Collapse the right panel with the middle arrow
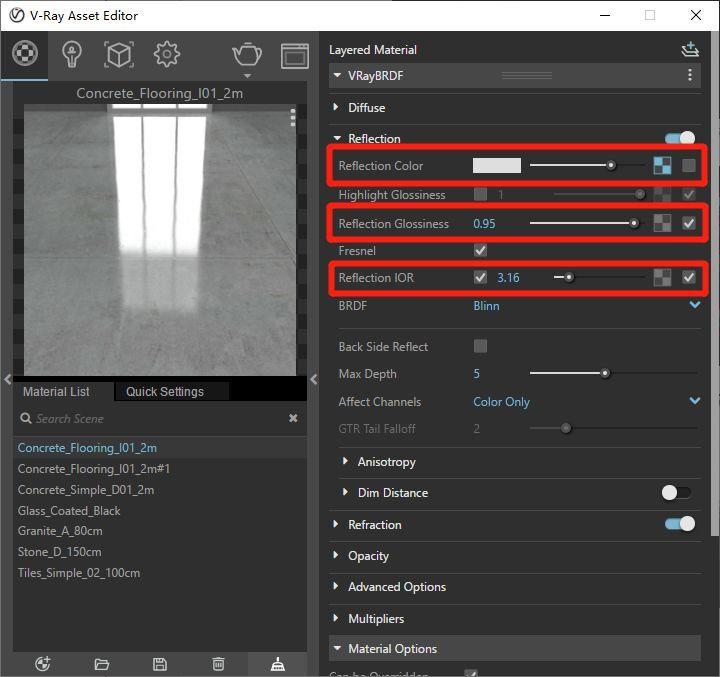Screen dimensions: 720x677 pos(314,379)
